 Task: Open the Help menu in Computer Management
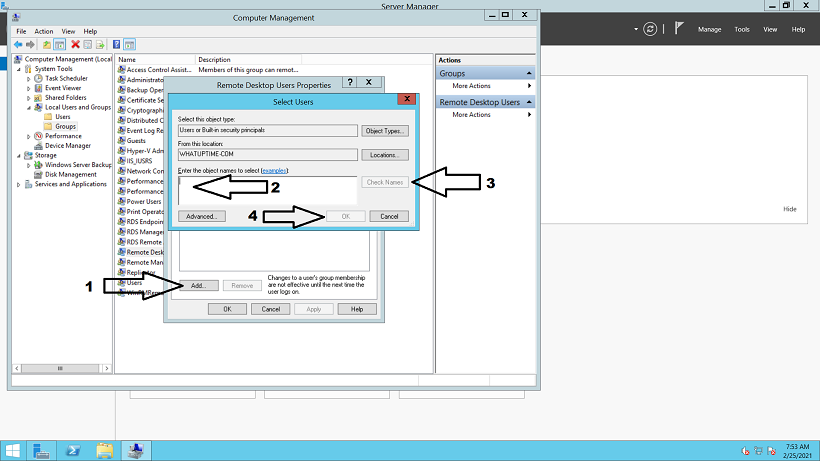point(90,31)
